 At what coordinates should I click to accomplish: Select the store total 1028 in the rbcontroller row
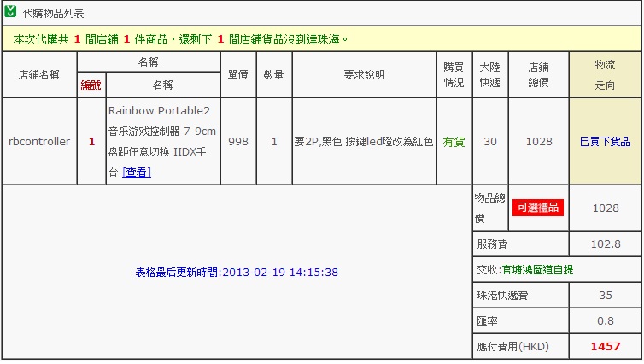pos(539,142)
